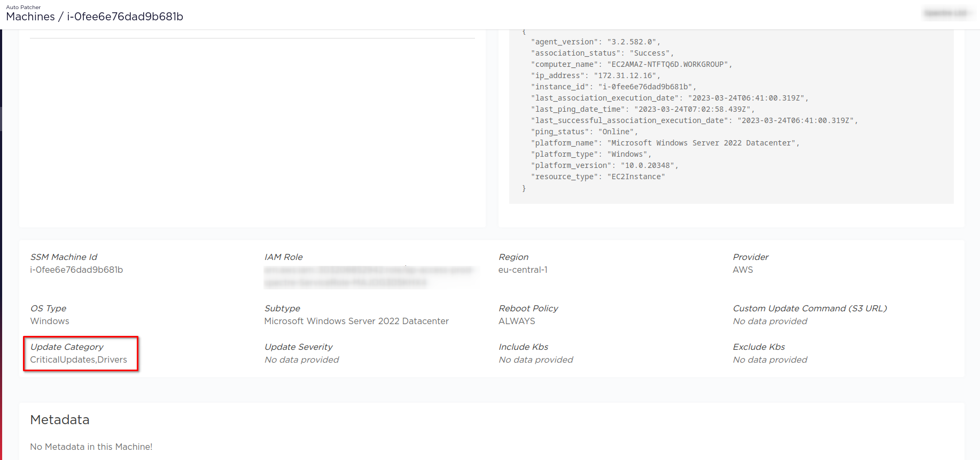
Task: Click the Metadata section heading
Action: coord(60,420)
